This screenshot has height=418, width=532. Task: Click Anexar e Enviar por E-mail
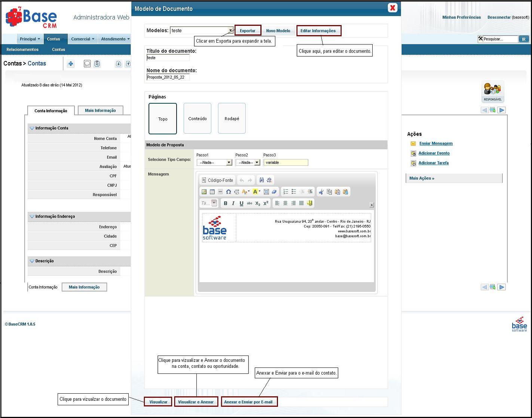(249, 401)
